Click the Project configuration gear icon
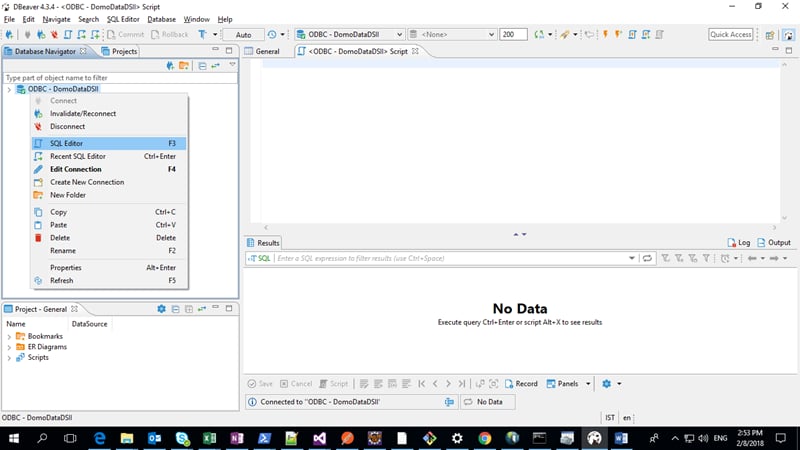 point(161,309)
